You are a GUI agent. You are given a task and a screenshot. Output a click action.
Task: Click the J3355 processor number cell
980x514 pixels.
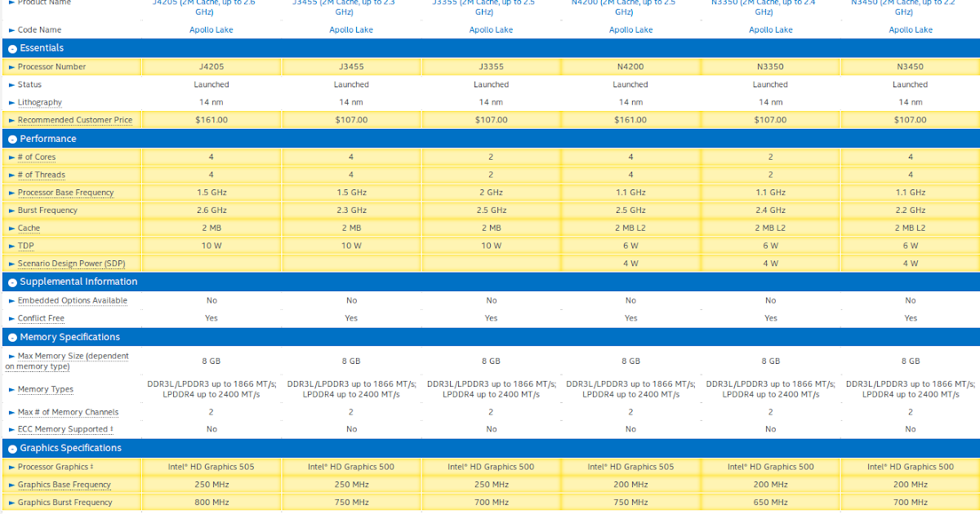491,67
